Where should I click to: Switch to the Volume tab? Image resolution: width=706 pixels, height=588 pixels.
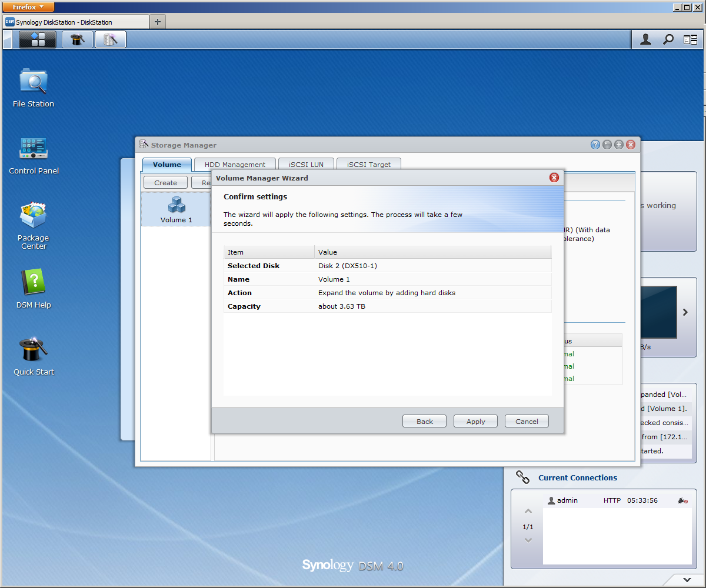(x=167, y=165)
